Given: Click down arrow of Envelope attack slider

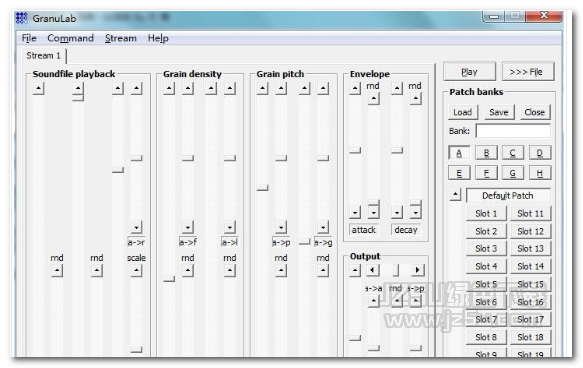Looking at the screenshot, I should coord(355,213).
